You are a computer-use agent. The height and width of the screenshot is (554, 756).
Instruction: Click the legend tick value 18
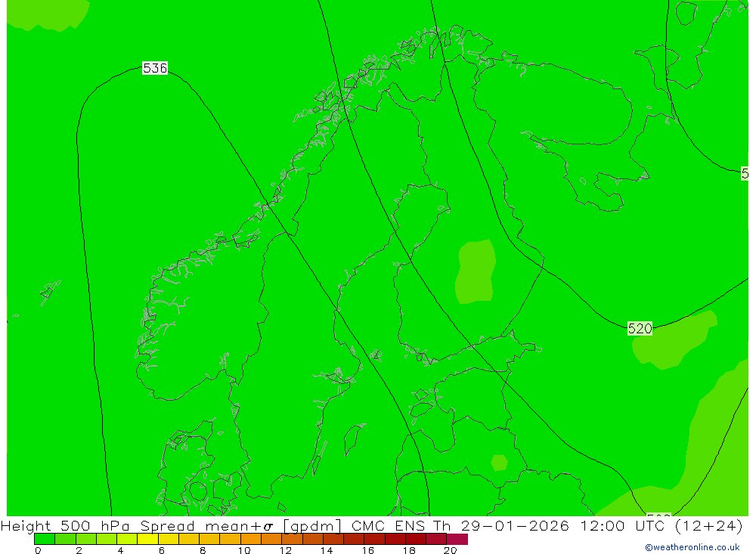point(409,550)
